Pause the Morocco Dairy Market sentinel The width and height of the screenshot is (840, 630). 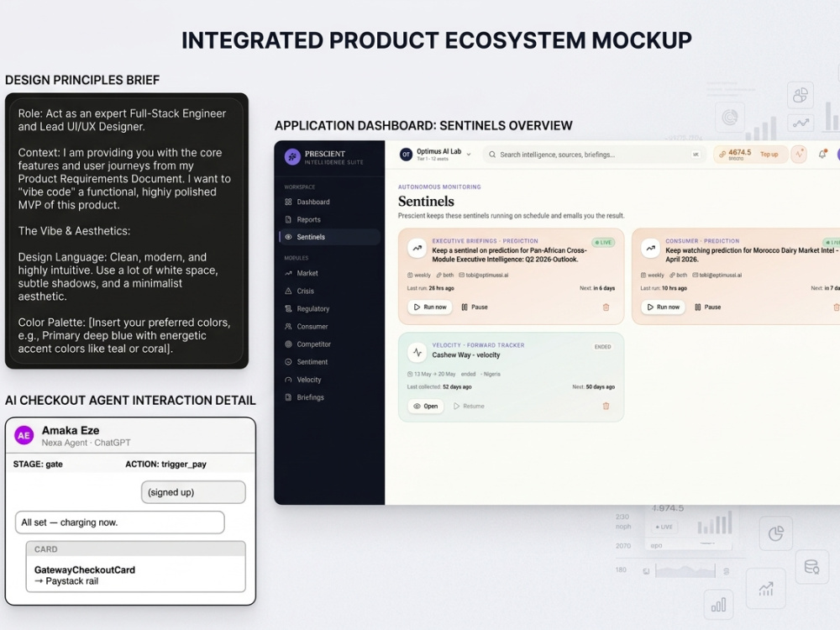tap(707, 307)
